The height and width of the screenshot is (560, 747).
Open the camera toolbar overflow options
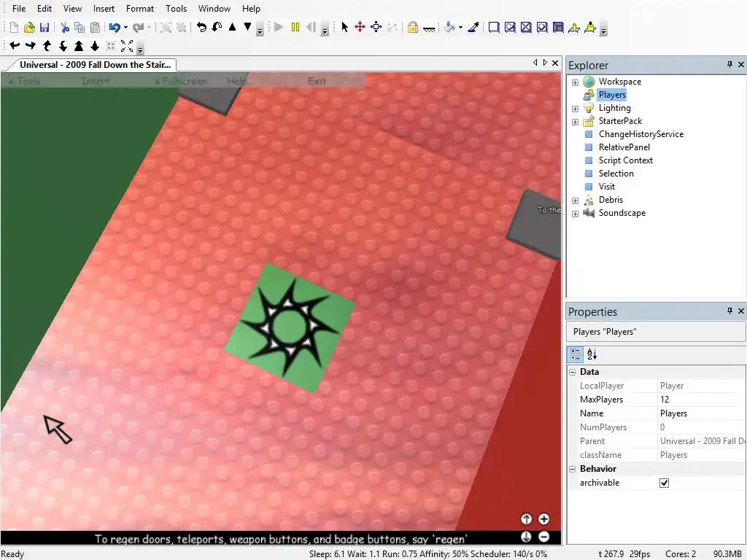click(x=140, y=49)
